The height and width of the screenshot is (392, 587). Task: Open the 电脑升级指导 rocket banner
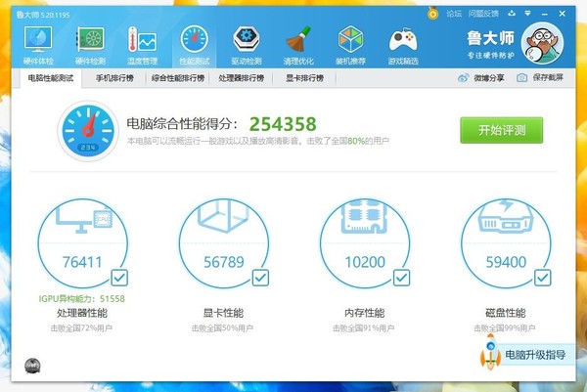point(527,354)
